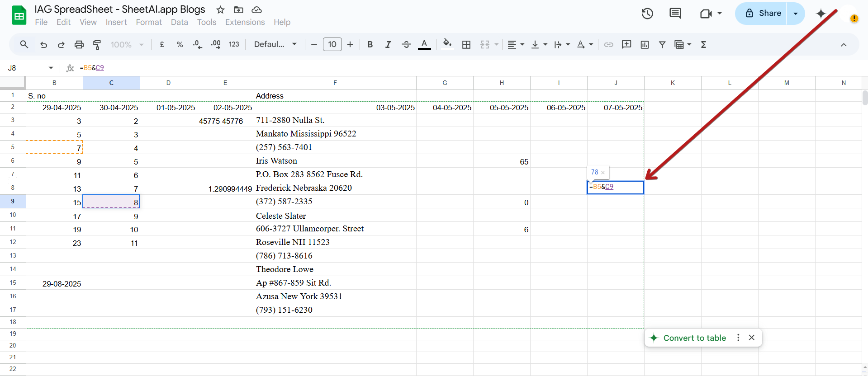Click the video call camera icon
868x376 pixels.
tap(706, 14)
